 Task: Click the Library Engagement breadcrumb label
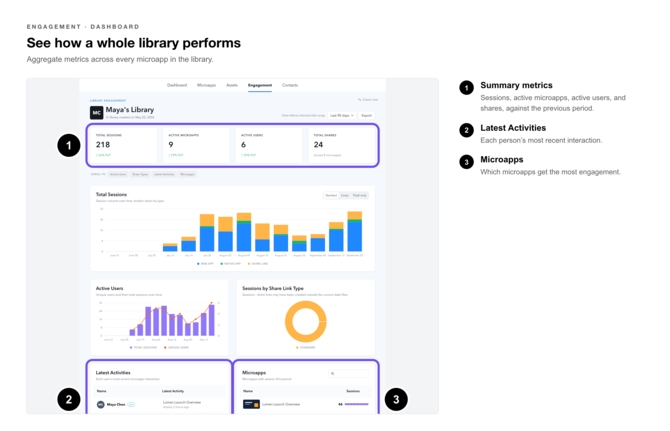coord(108,101)
